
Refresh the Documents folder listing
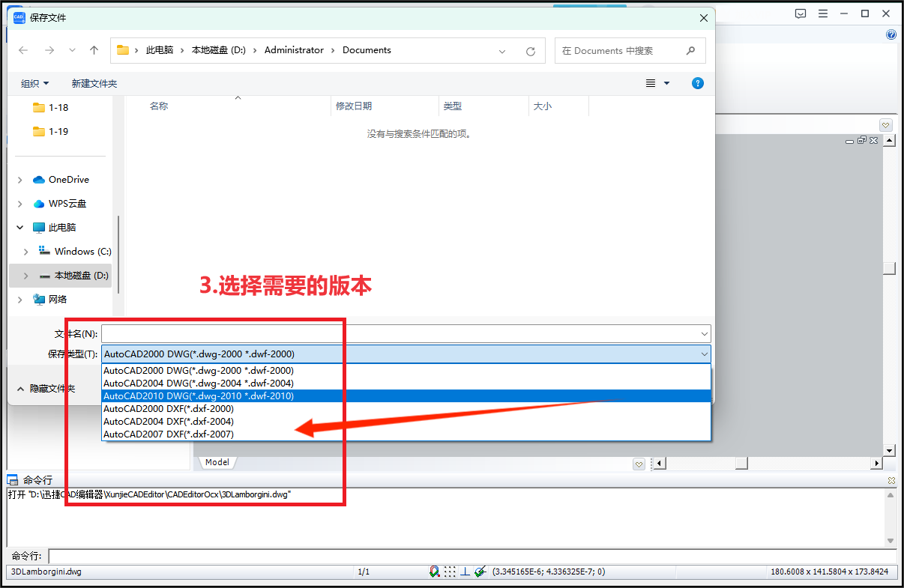tap(531, 51)
